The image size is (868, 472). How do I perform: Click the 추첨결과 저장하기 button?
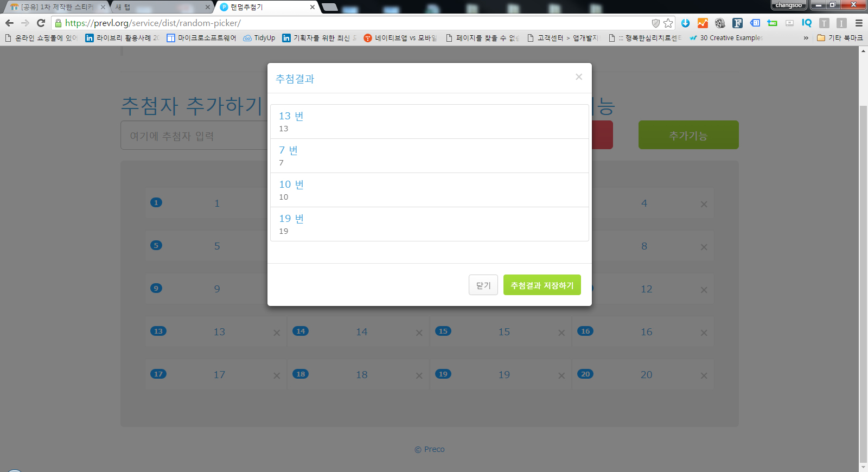[x=541, y=285]
